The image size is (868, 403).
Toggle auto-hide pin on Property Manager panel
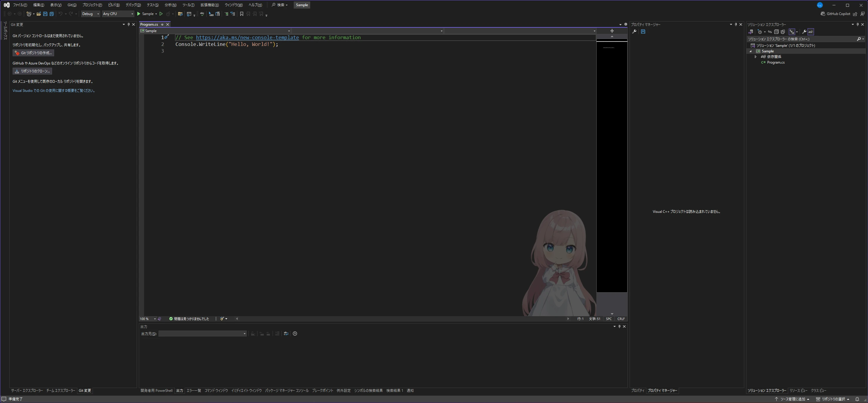736,24
